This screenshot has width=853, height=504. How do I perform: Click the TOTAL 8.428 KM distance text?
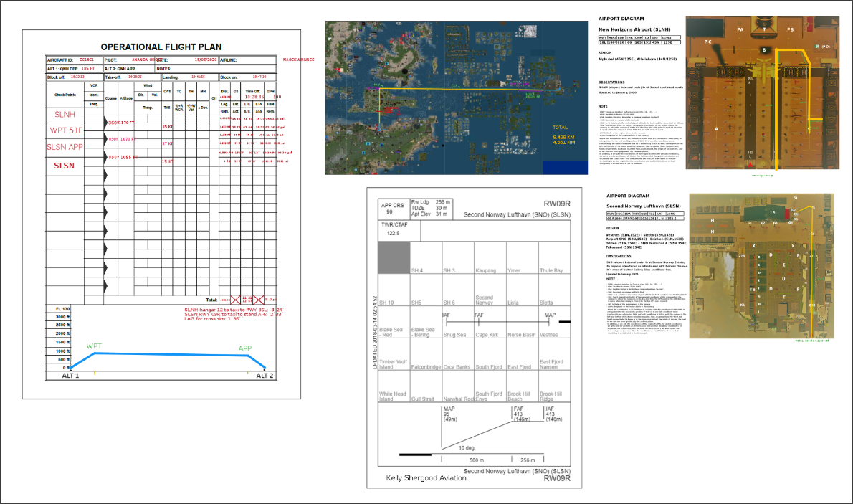(563, 135)
